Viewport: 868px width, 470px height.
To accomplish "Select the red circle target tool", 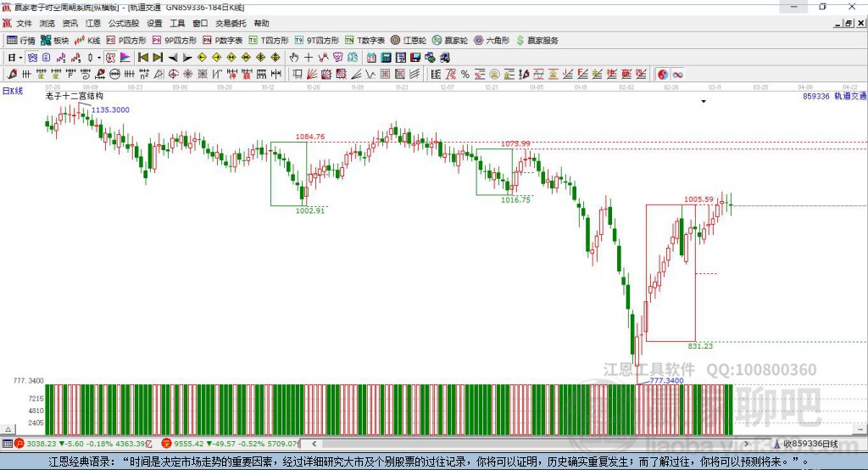I will pos(173,74).
